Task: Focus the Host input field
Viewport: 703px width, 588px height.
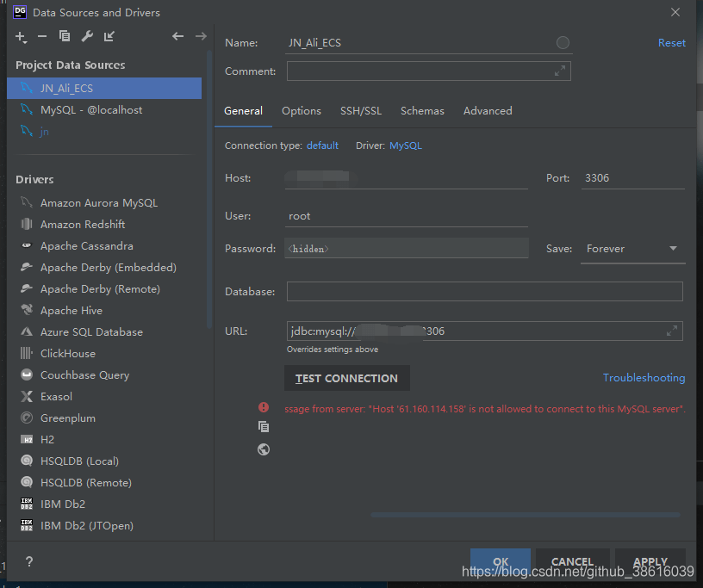Action: tap(406, 178)
